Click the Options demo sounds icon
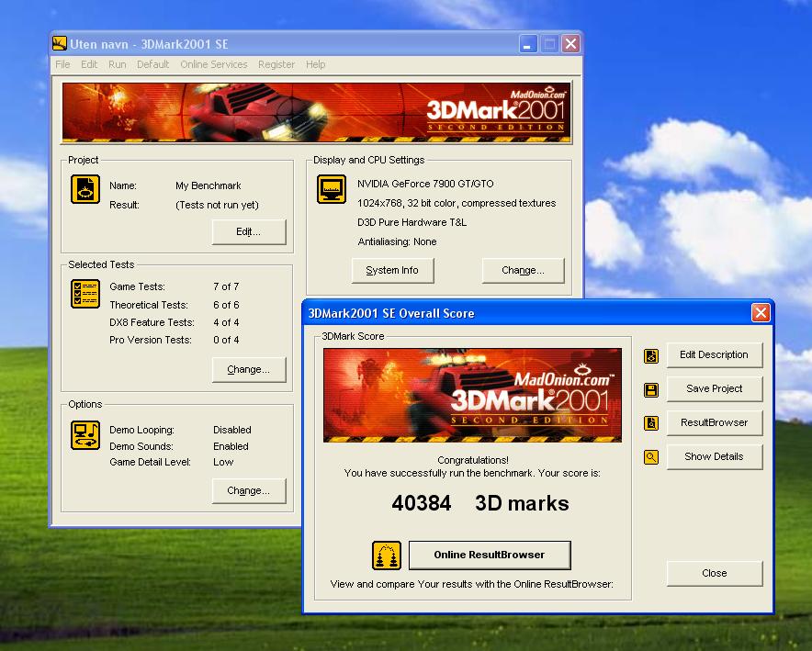This screenshot has height=651, width=812. pyautogui.click(x=85, y=435)
